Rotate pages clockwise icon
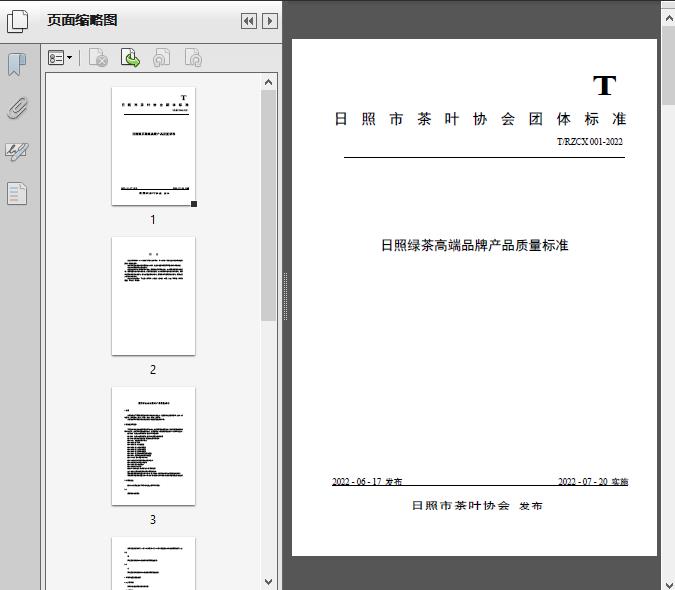 click(x=193, y=58)
